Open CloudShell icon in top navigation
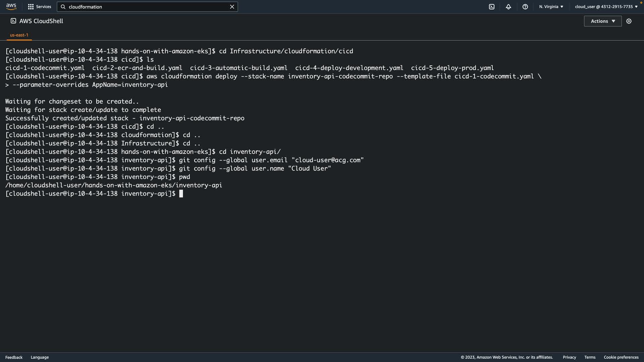644x362 pixels. (492, 7)
